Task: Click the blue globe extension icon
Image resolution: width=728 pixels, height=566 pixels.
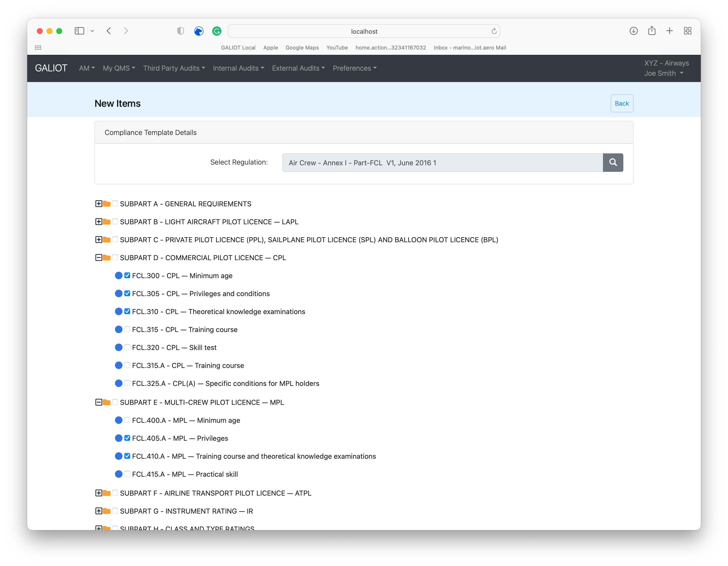Action: (199, 31)
